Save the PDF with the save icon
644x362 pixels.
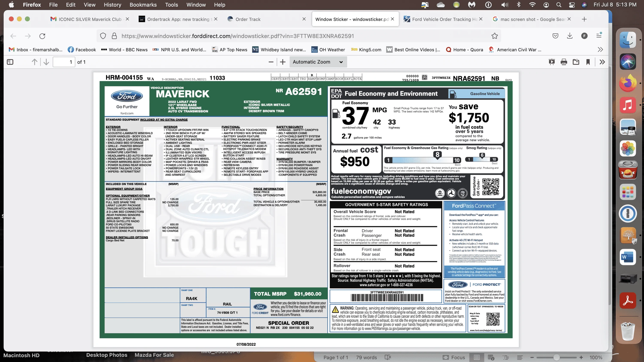coord(576,62)
